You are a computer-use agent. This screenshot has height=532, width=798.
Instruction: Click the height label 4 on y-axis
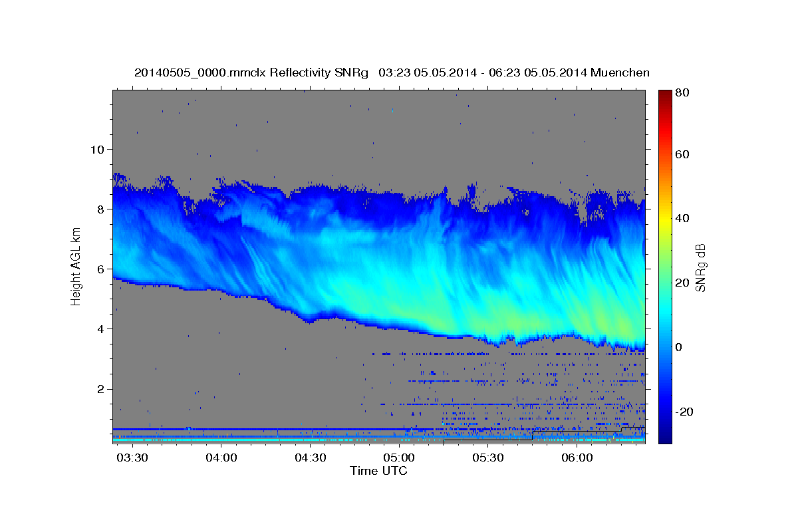coord(99,329)
